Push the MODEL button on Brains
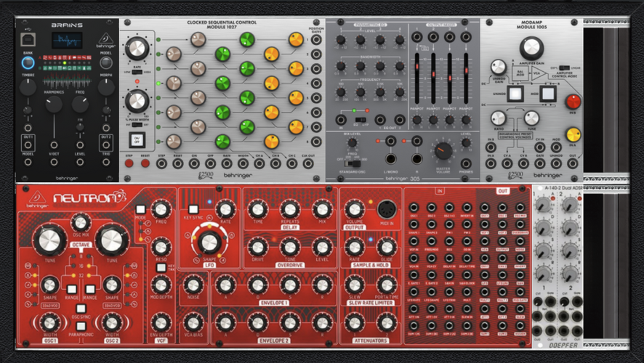This screenshot has height=363, width=644. (x=106, y=62)
